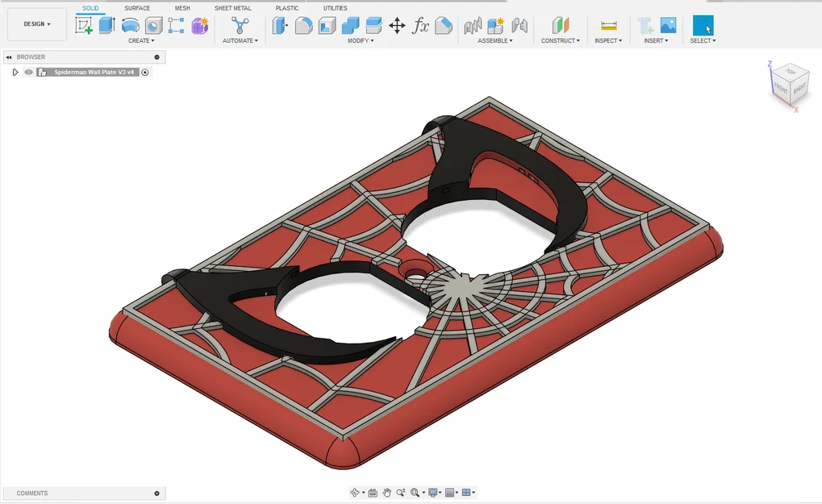822x504 pixels.
Task: Click the Browser panel options dot
Action: pos(156,57)
